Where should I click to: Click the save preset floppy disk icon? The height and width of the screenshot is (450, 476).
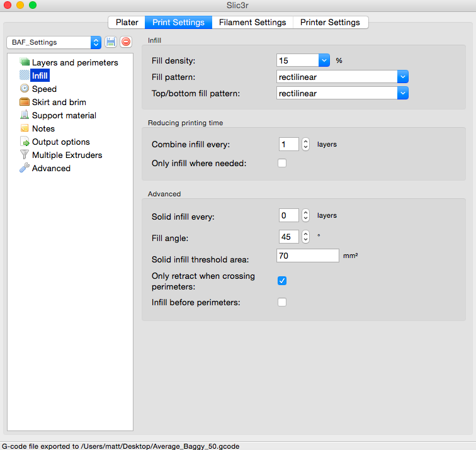[x=111, y=42]
